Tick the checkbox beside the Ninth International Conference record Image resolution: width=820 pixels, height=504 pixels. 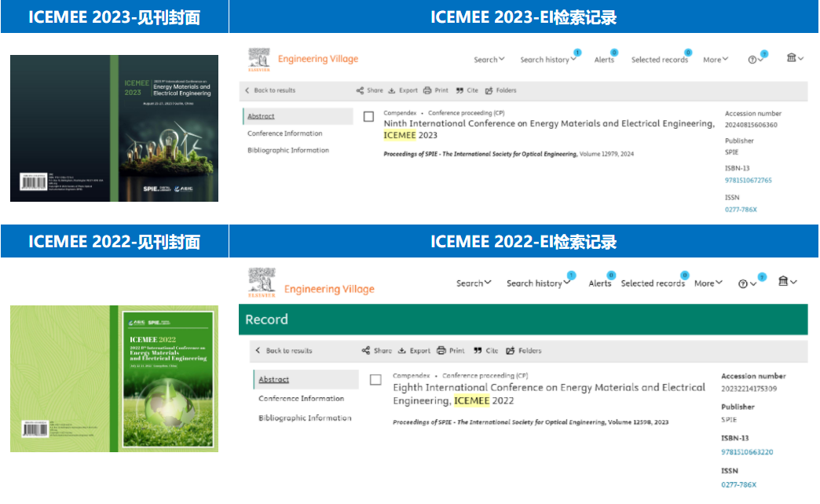(x=368, y=117)
